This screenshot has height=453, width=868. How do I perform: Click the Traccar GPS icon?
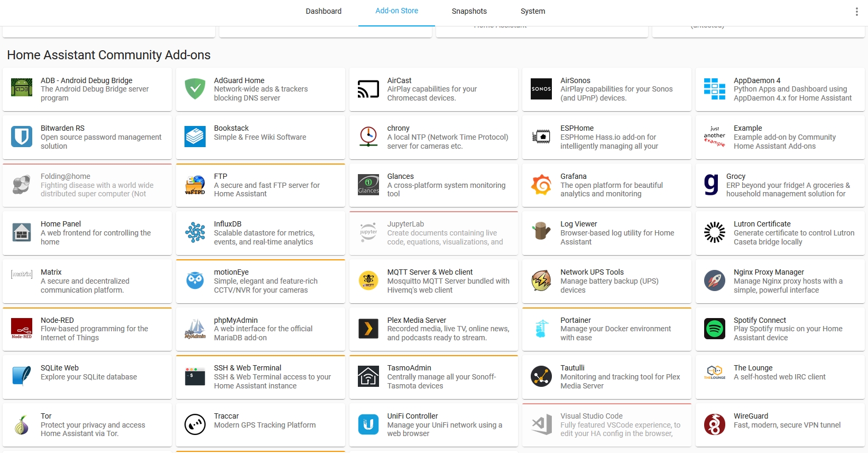195,424
